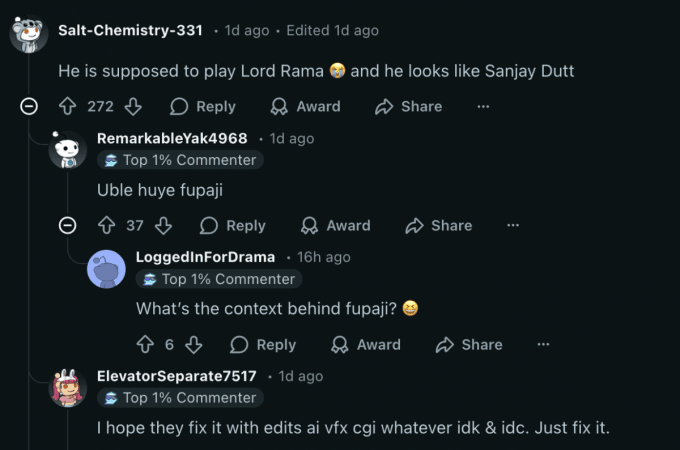Open ElevatorSeparate7517's profile link
The width and height of the screenshot is (680, 450).
click(177, 376)
